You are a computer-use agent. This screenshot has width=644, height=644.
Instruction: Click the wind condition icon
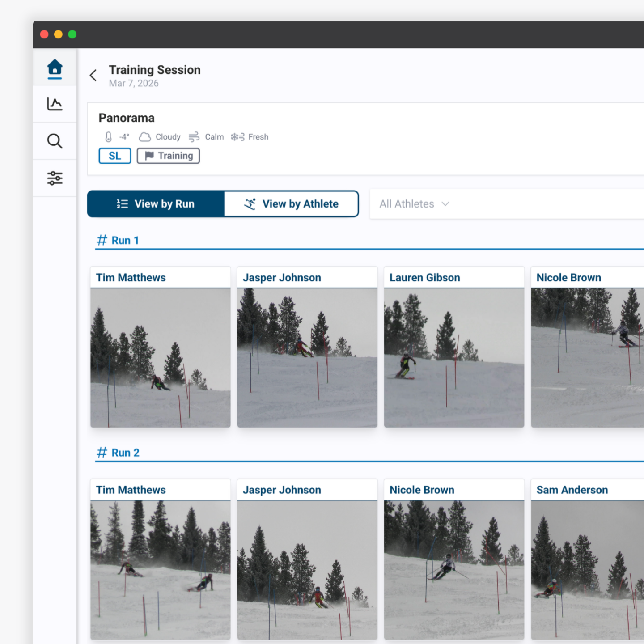[x=194, y=137]
